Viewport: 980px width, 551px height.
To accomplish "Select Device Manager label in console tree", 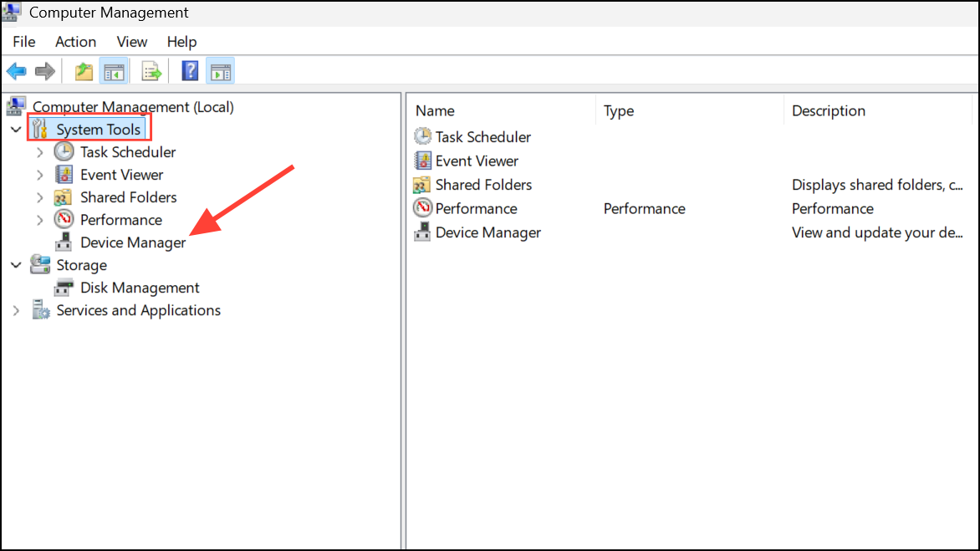I will 133,242.
